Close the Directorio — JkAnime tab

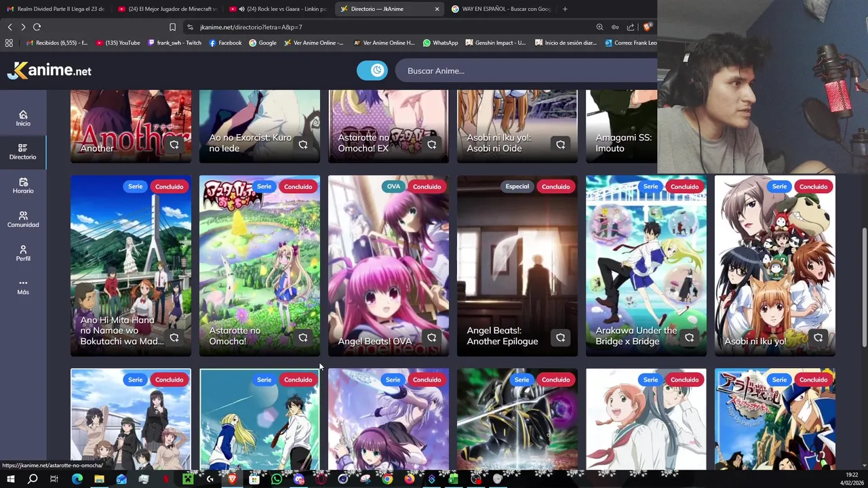pyautogui.click(x=437, y=9)
